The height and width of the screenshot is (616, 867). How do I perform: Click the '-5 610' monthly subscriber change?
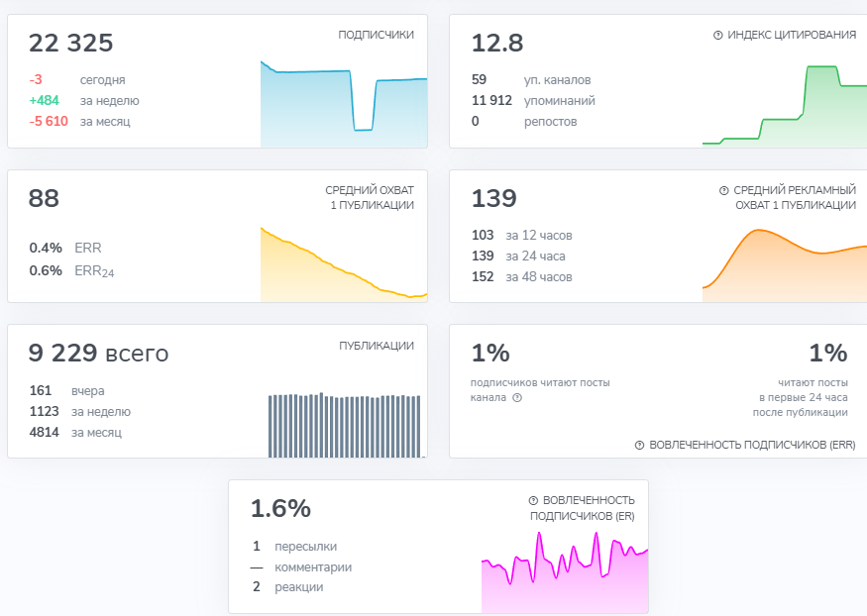(x=49, y=121)
